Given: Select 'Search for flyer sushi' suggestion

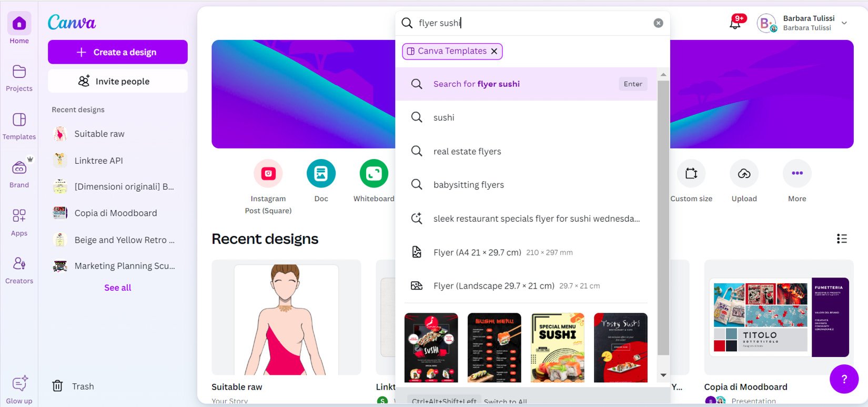Looking at the screenshot, I should click(x=526, y=84).
